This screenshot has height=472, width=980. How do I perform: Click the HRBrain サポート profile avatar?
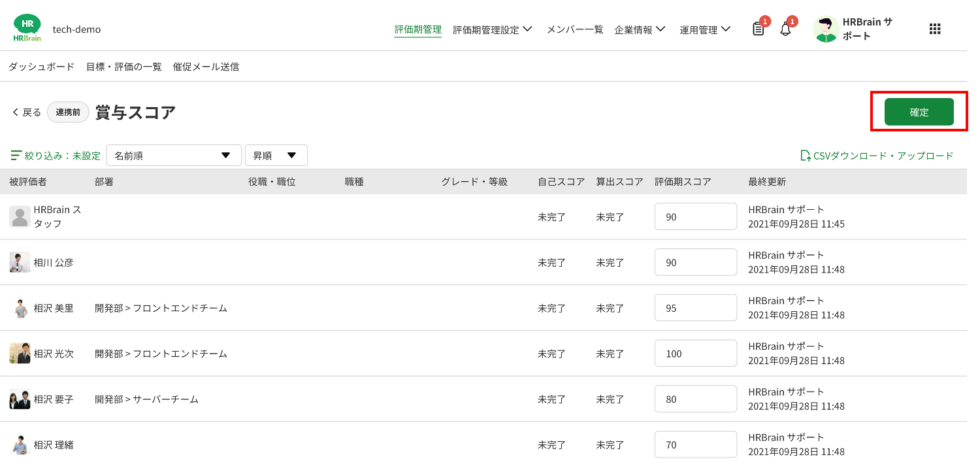point(826,29)
